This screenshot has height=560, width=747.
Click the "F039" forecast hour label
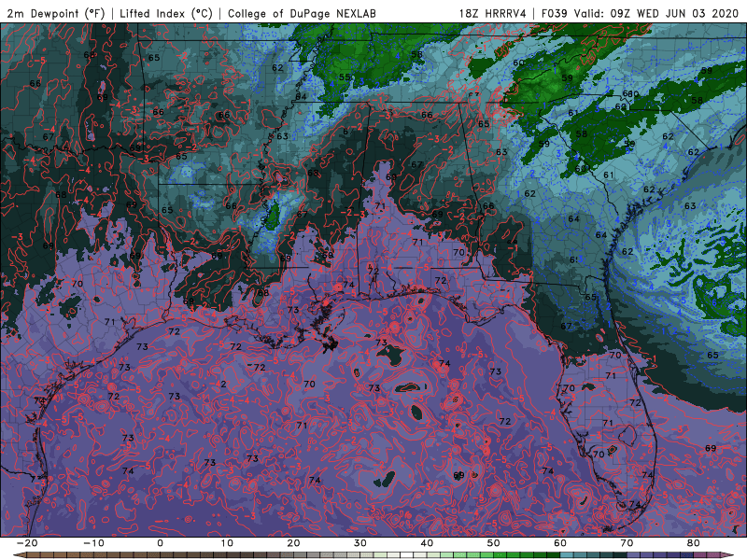pos(554,13)
